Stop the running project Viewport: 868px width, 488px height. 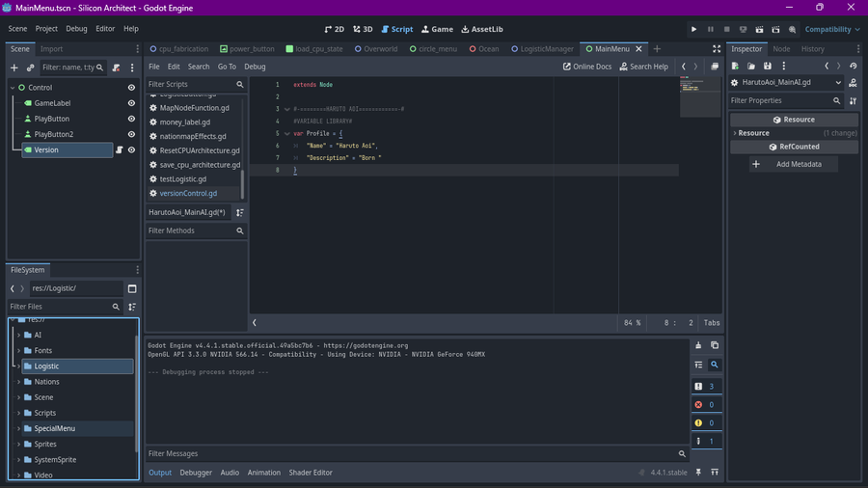(x=727, y=29)
